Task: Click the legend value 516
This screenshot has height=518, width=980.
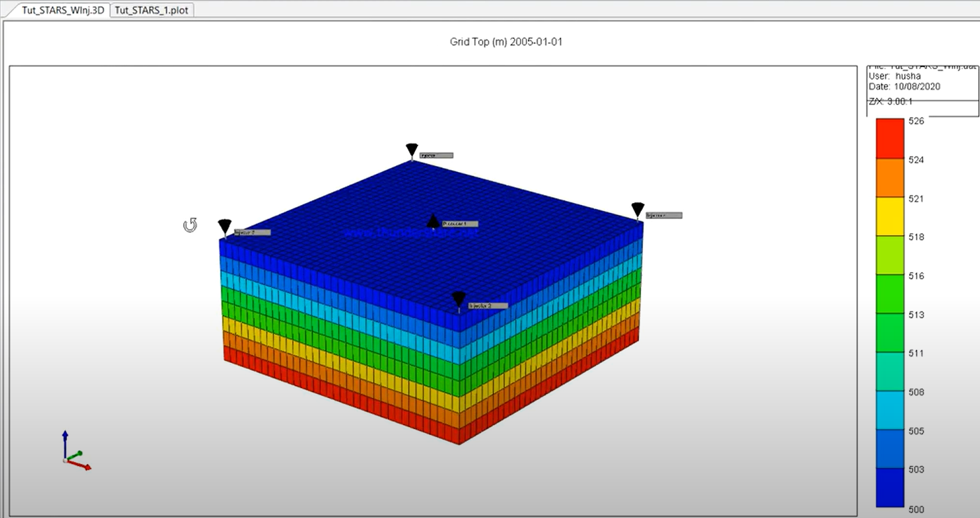Action: coord(916,276)
